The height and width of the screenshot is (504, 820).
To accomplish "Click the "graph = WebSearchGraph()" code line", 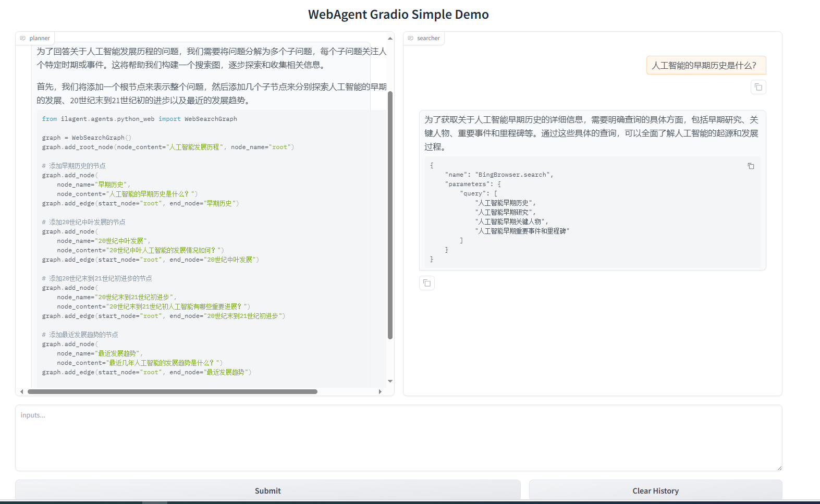I will (x=87, y=138).
